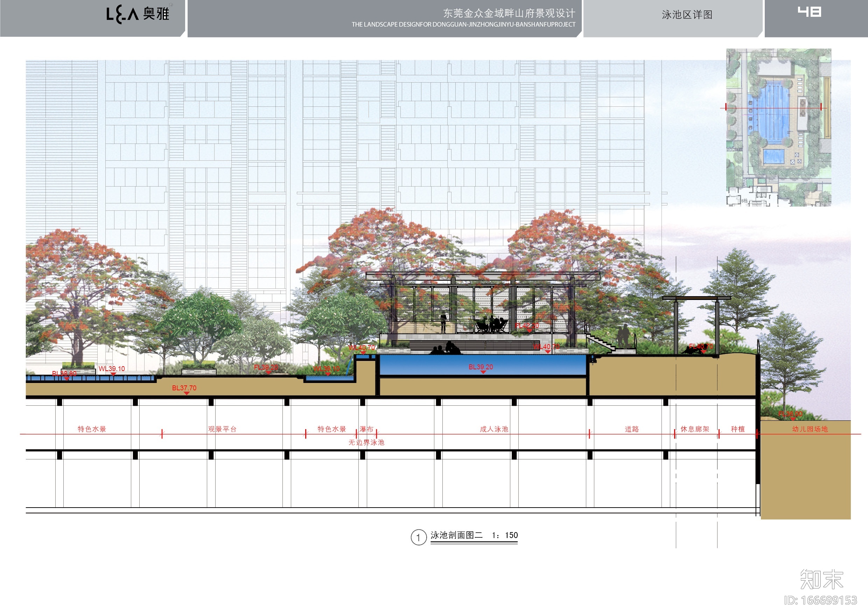
Task: Click the BL39.20 pool bottom label
Action: coord(481,368)
